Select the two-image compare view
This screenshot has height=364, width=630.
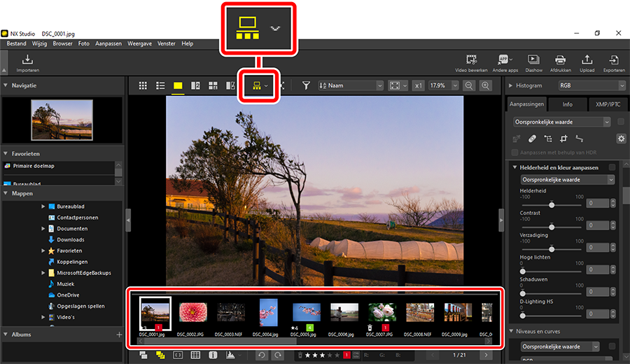coord(196,85)
